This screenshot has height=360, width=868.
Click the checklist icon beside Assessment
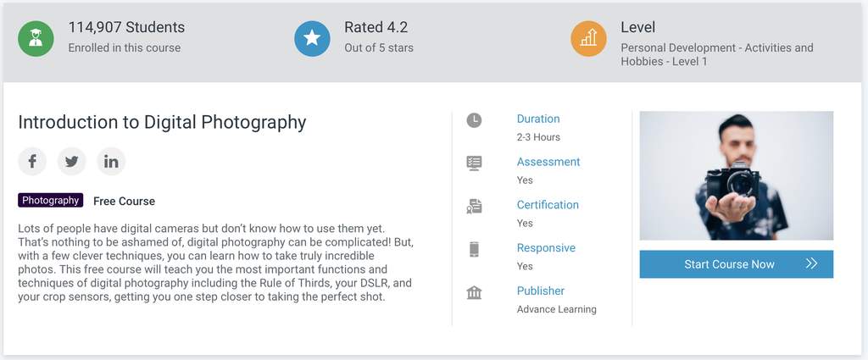(x=474, y=163)
